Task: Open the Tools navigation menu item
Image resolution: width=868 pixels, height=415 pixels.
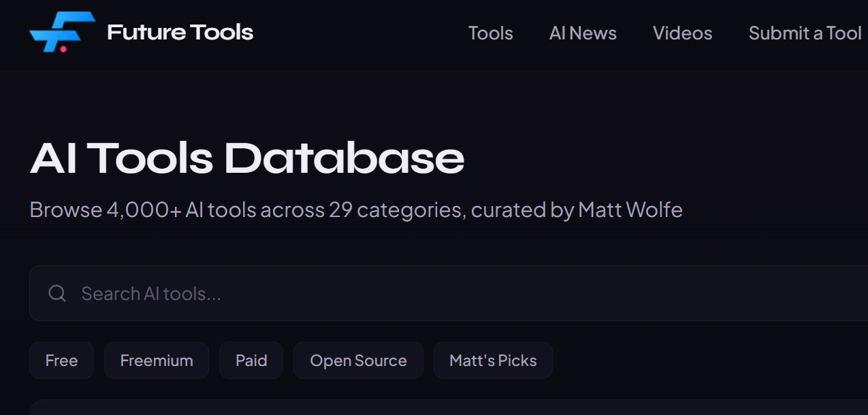Action: tap(490, 33)
